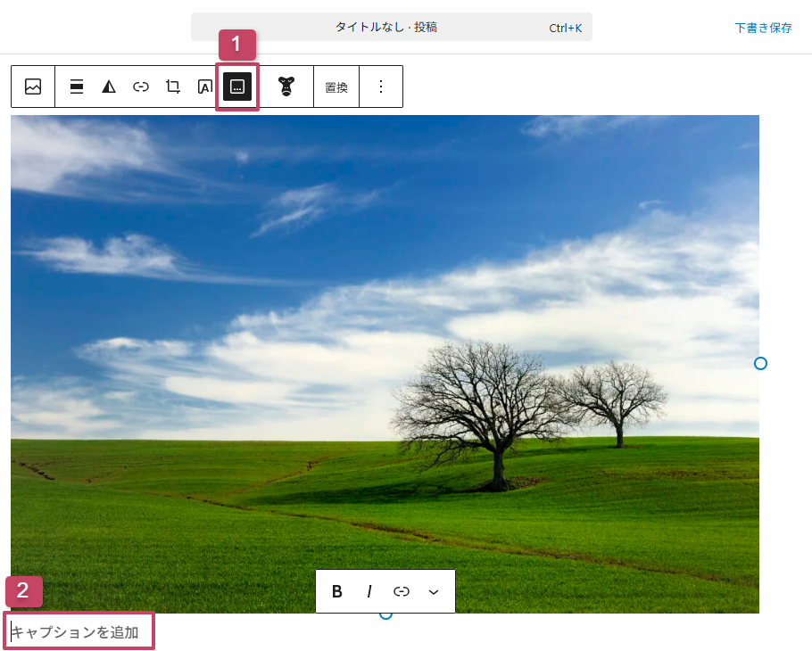This screenshot has height=651, width=812.
Task: Toggle italic formatting for the caption
Action: (369, 591)
